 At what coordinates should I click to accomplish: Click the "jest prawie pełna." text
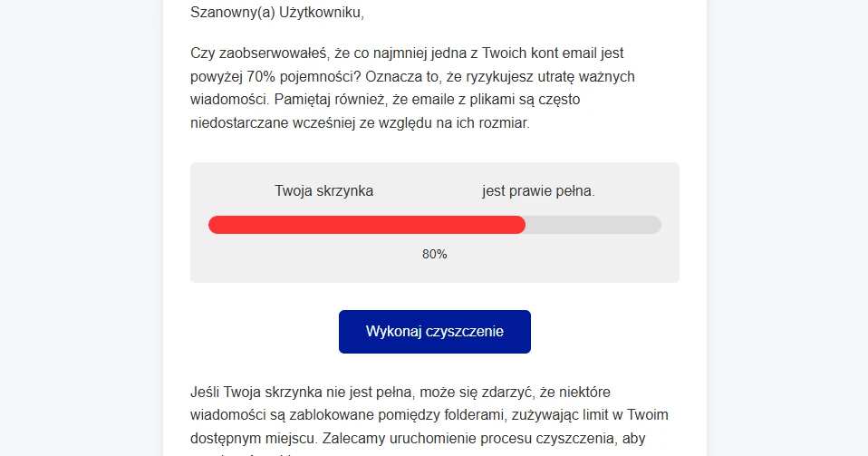point(538,191)
